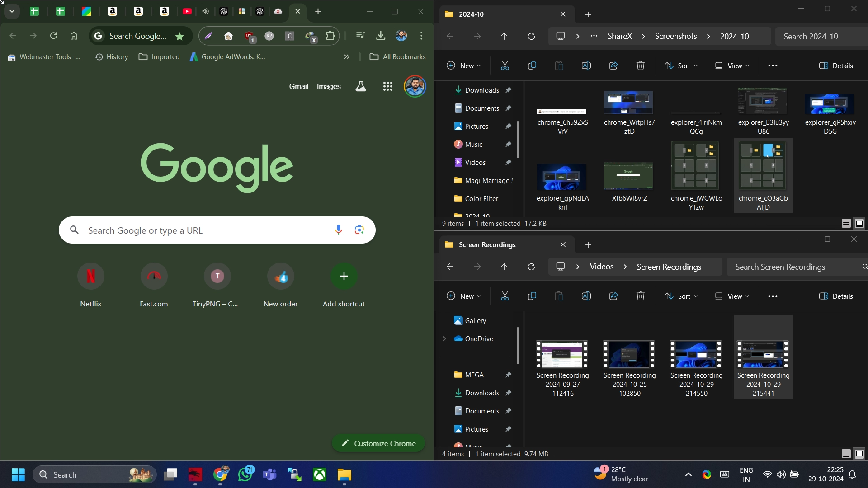Image resolution: width=868 pixels, height=488 pixels.
Task: Delete the selected file in the 2024-10 window
Action: 641,66
